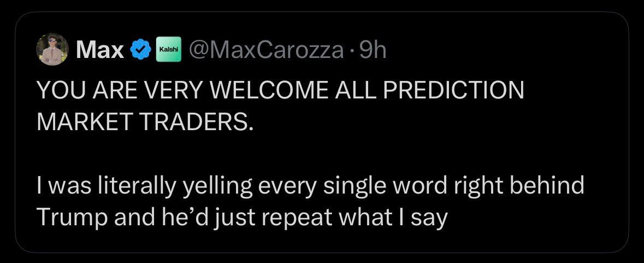The width and height of the screenshot is (644, 263).
Task: Click Max's profile avatar photo
Action: pos(52,50)
